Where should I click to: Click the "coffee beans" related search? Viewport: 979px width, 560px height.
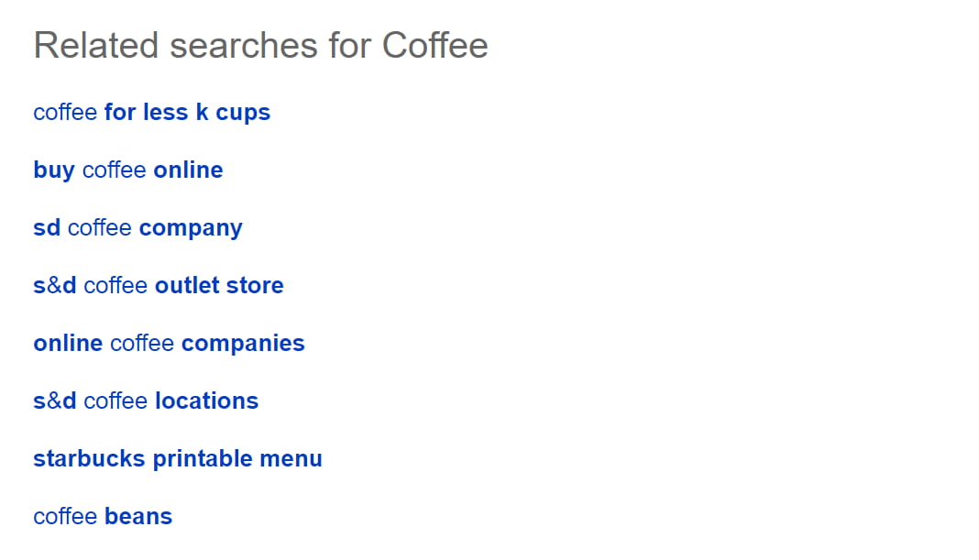103,517
